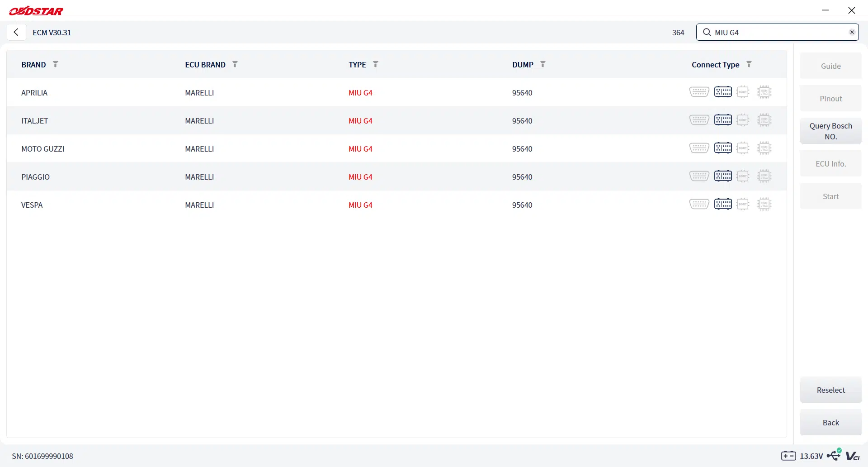Open the TYPE column filter
Screen dimensions: 868x467
tap(376, 64)
